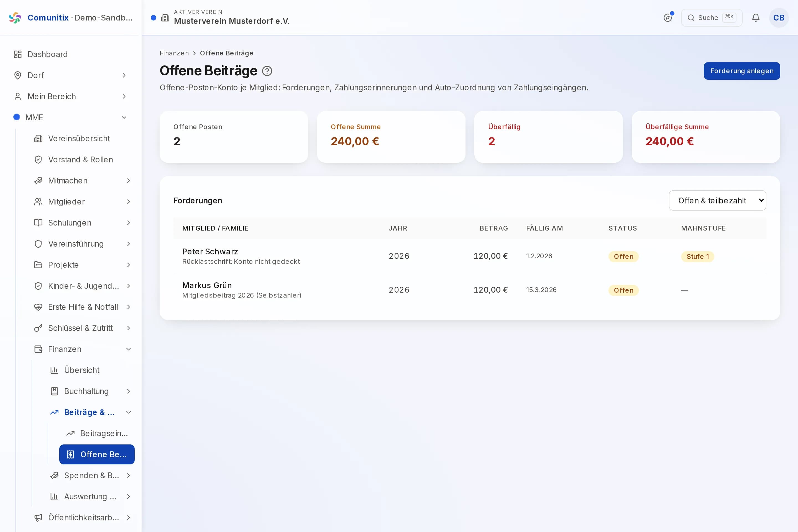Screen dimensions: 798x532
Task: Open Finanzen Übersicht menu entry
Action: click(x=89, y=370)
